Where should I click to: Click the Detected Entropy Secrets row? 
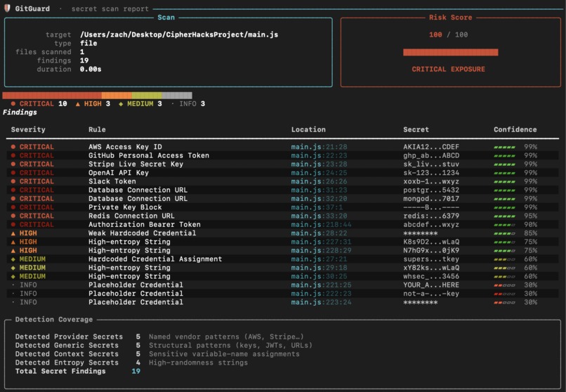tap(131, 362)
